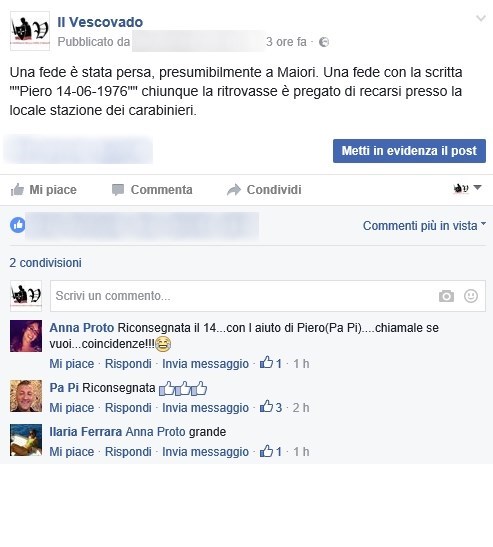The height and width of the screenshot is (547, 493).
Task: Click Metti in evidenza il post button
Action: click(x=409, y=151)
